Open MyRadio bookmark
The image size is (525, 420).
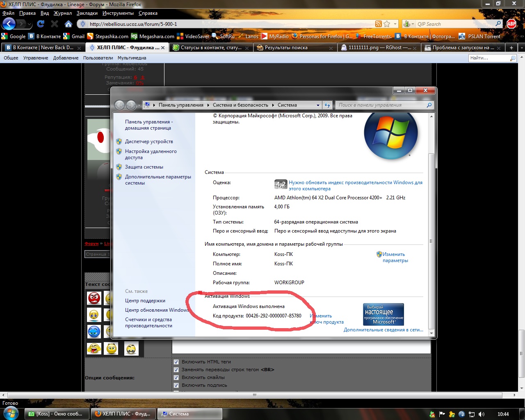(275, 36)
